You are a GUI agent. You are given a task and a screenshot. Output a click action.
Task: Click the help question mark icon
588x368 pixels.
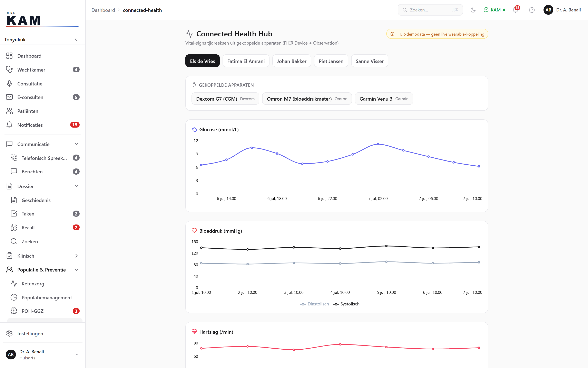532,10
